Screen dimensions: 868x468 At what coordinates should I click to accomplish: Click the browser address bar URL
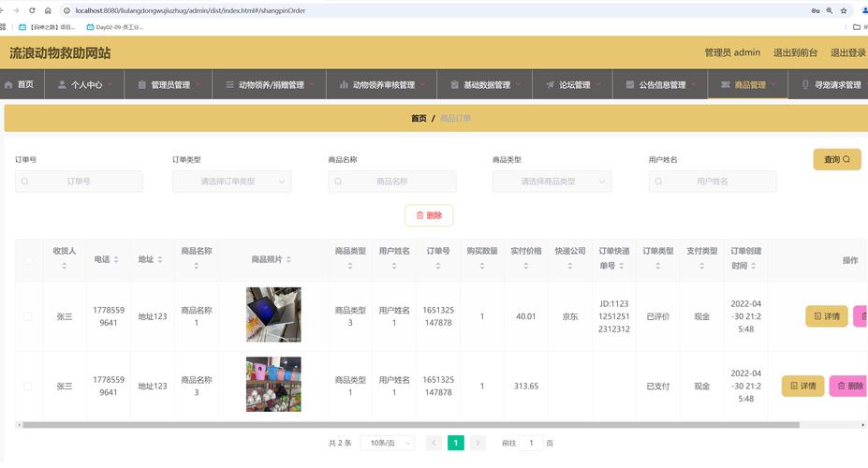[190, 10]
